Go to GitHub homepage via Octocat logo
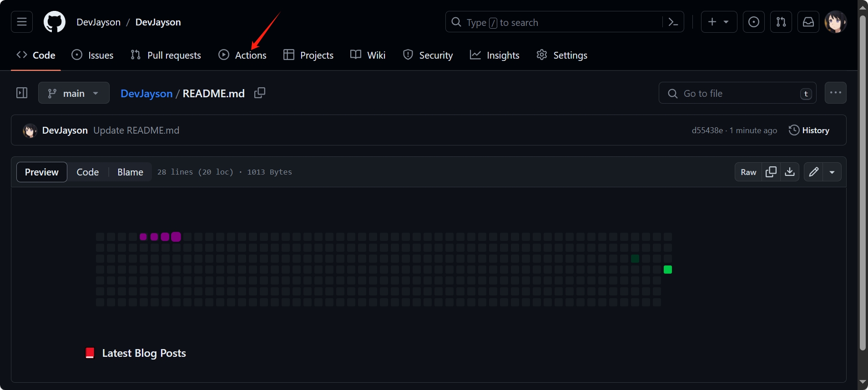 click(x=55, y=22)
